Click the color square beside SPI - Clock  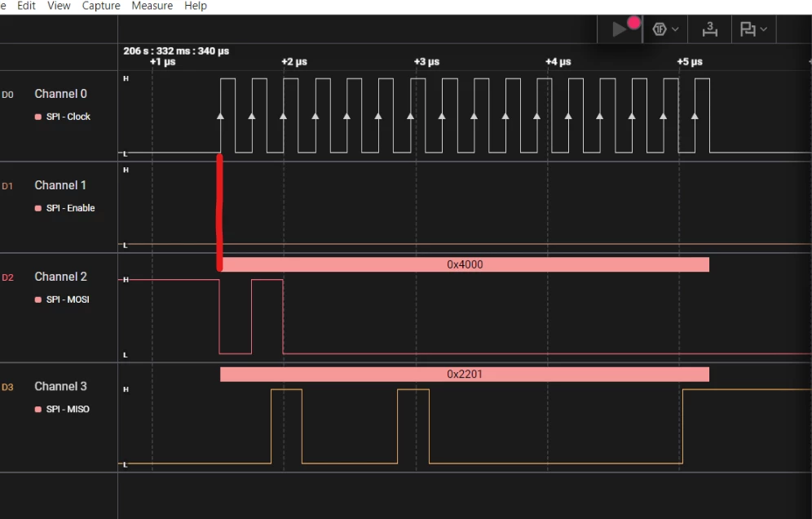[x=38, y=117]
